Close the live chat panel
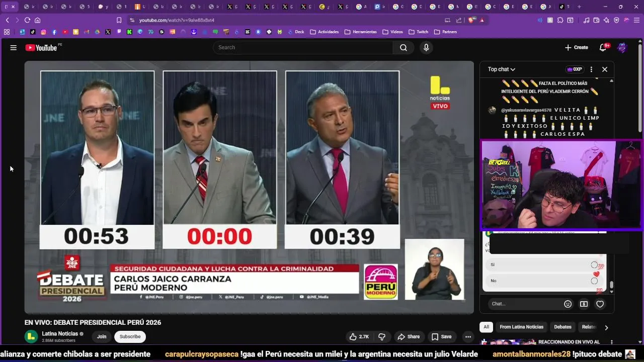 click(x=605, y=69)
